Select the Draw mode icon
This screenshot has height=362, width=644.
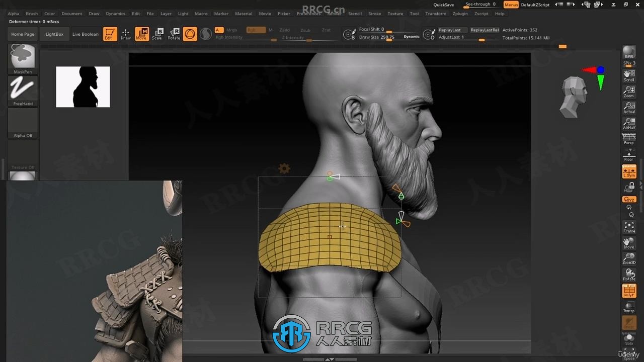pos(126,34)
